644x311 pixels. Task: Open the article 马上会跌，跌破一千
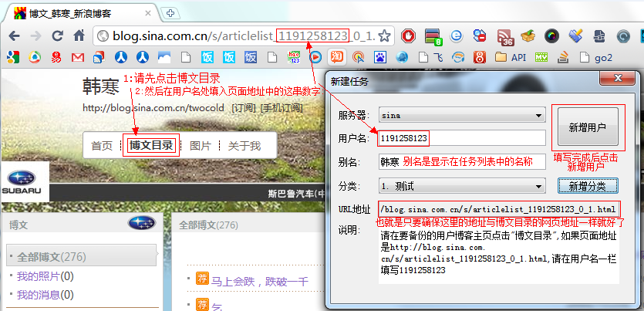(x=259, y=282)
